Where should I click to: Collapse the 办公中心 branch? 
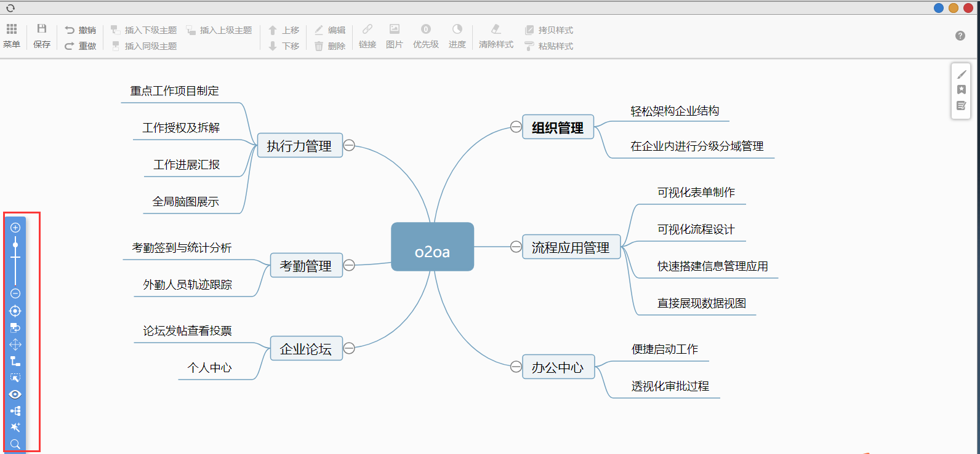516,367
